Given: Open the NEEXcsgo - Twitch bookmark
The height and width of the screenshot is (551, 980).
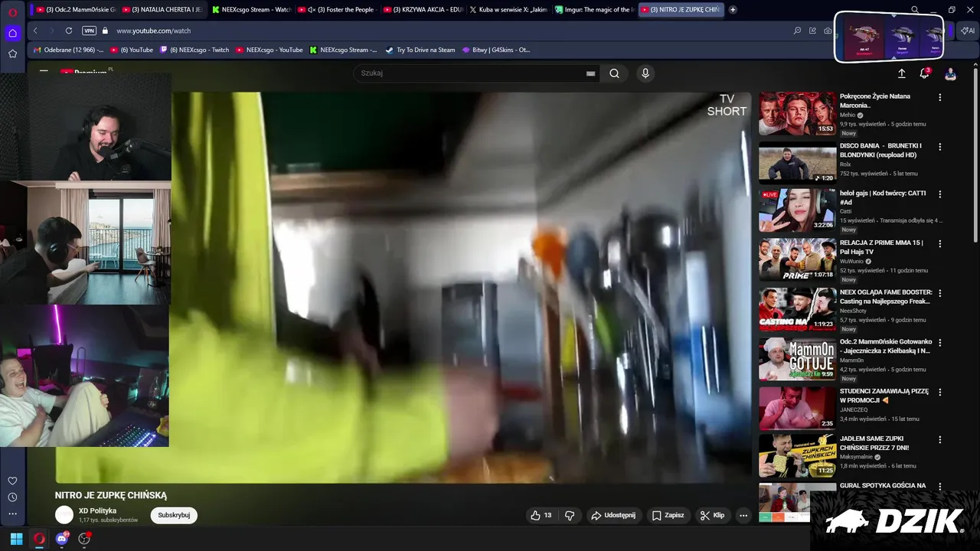Looking at the screenshot, I should (194, 50).
